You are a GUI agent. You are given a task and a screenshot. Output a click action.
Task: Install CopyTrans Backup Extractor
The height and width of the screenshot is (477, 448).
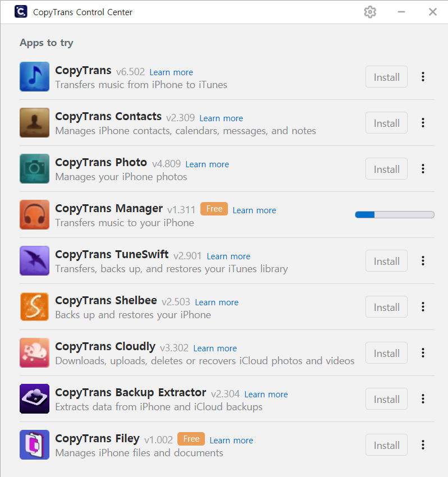386,399
